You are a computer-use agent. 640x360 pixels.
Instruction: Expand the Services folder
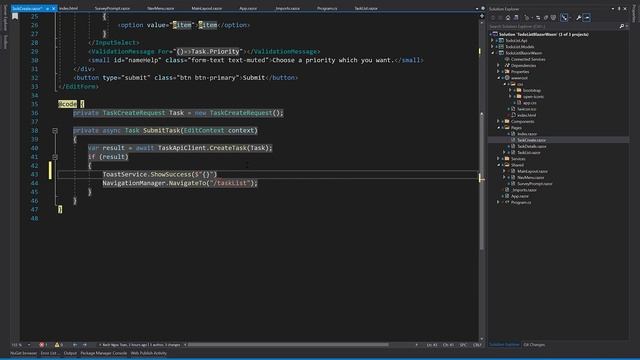point(498,158)
